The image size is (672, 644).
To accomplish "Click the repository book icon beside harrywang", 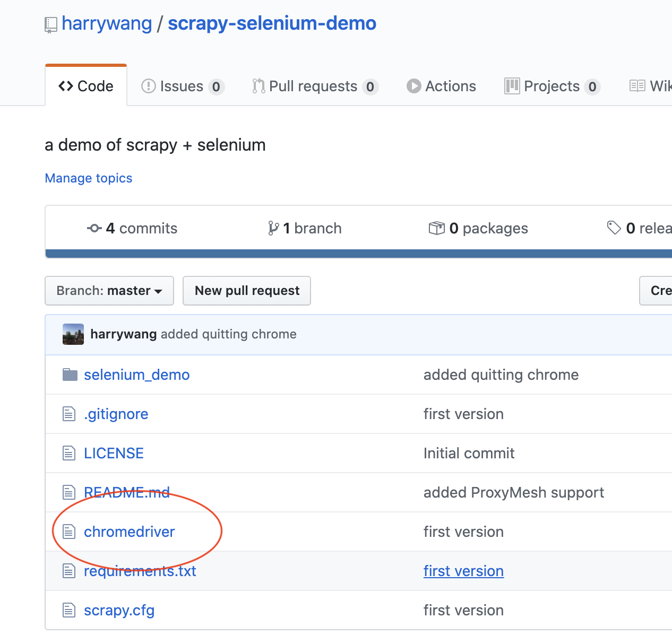I will (50, 24).
